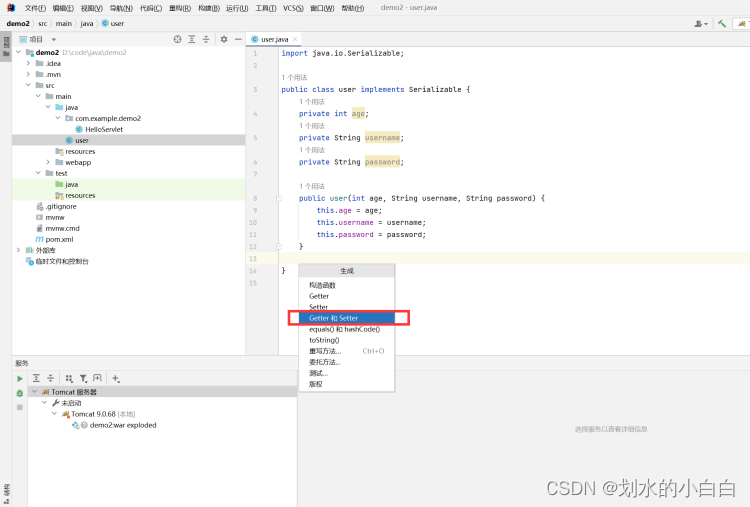Click src breadcrumb in navigation bar

tap(43, 23)
